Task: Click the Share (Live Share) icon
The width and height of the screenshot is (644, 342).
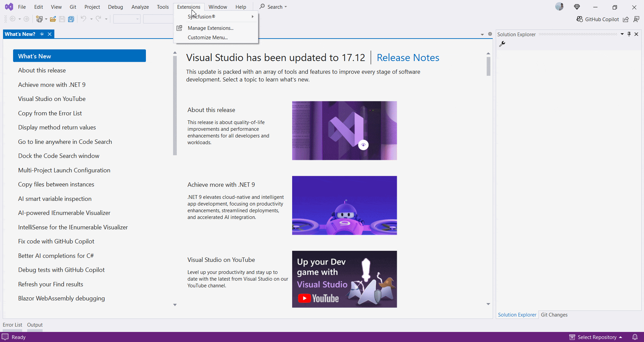Action: (626, 19)
